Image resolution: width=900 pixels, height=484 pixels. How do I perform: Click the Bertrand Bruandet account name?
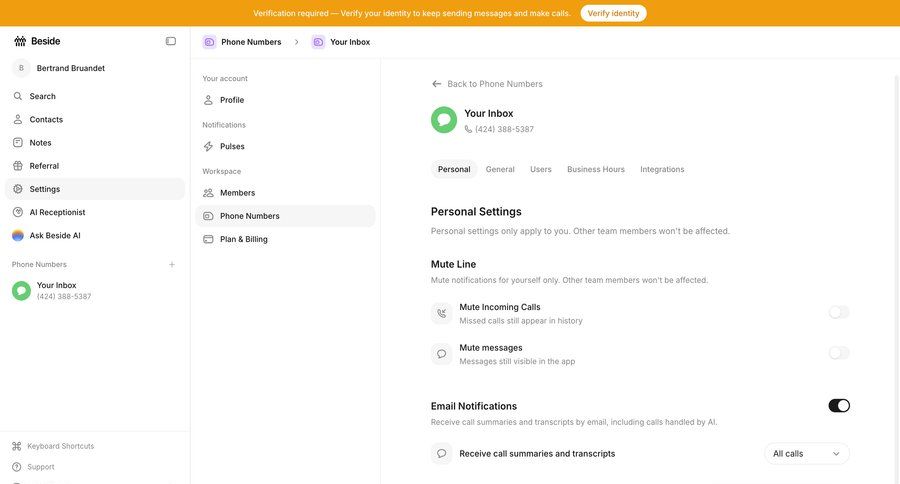point(71,68)
